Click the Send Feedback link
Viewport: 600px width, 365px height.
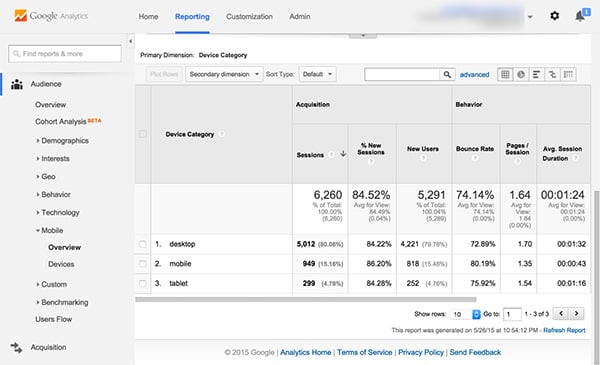point(475,352)
